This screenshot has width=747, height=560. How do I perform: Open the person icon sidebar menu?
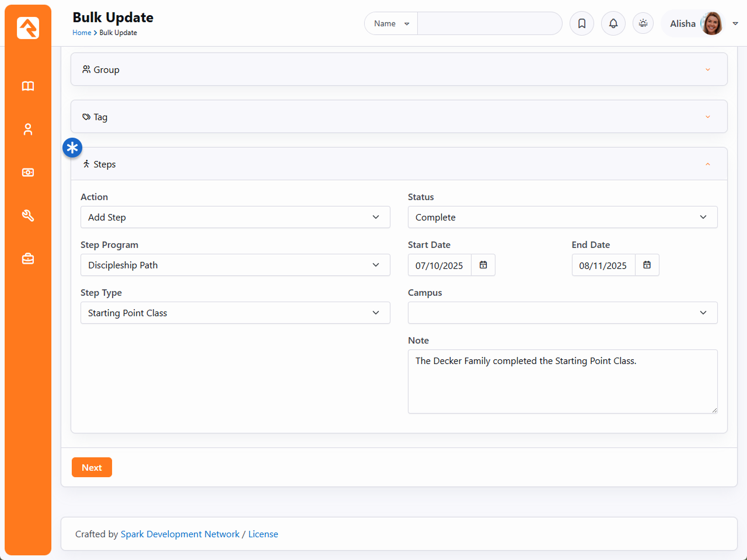pyautogui.click(x=28, y=129)
